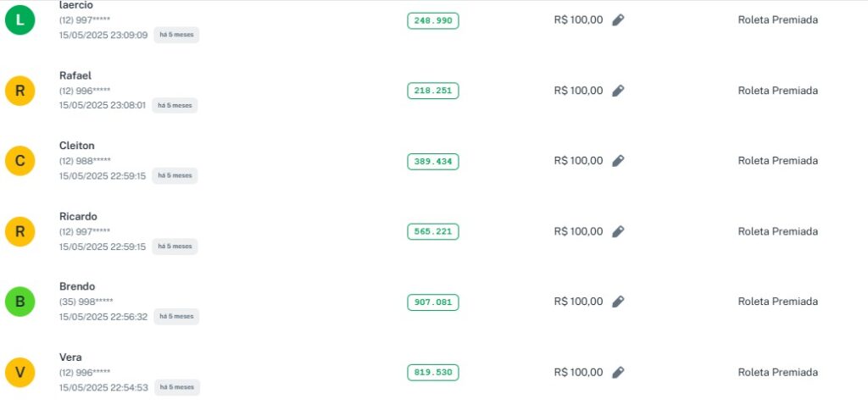Click the 907.081 ticket badge
Image resolution: width=868 pixels, height=410 pixels.
point(432,302)
